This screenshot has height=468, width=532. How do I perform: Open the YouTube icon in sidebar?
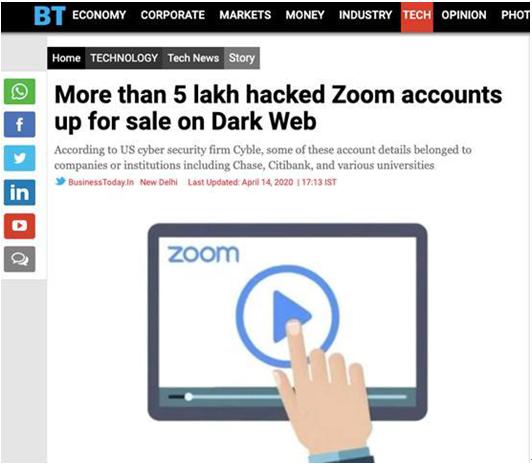(x=19, y=226)
